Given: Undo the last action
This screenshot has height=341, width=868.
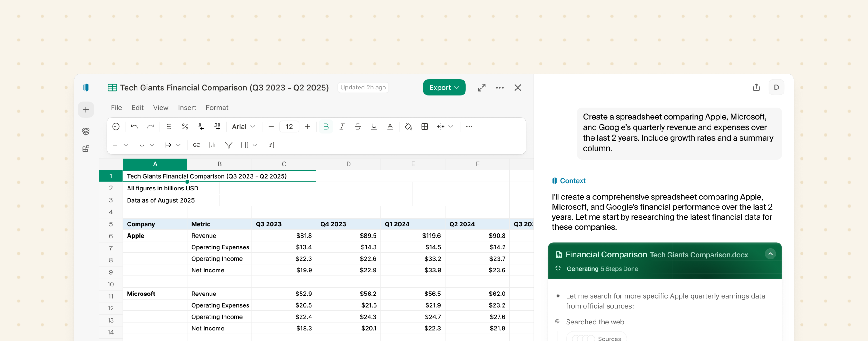Looking at the screenshot, I should tap(134, 127).
